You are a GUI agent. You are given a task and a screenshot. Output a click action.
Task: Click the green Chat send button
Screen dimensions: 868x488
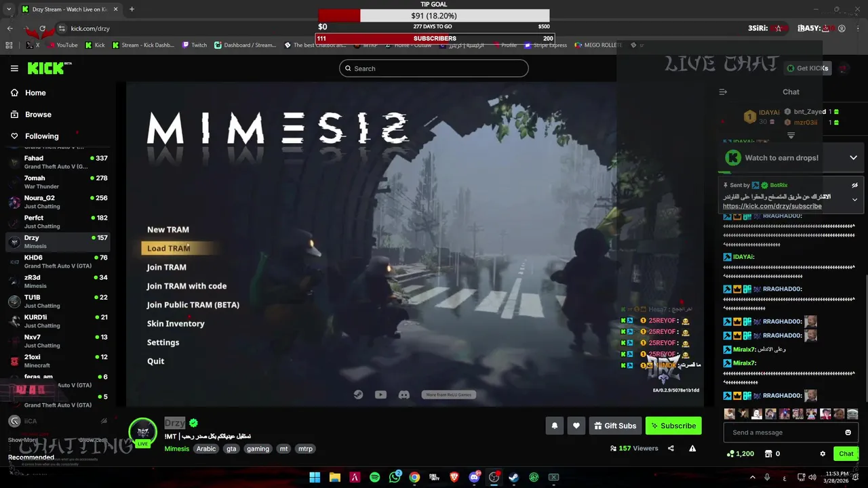click(846, 453)
